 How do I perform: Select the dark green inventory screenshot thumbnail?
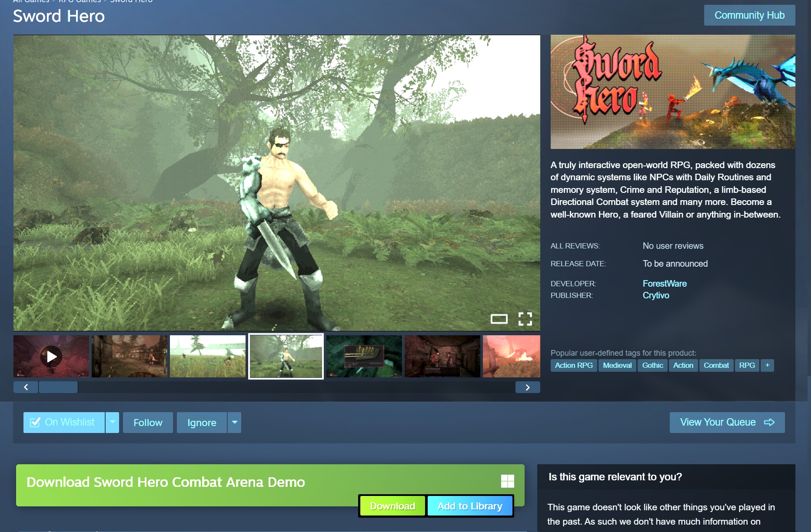(364, 356)
